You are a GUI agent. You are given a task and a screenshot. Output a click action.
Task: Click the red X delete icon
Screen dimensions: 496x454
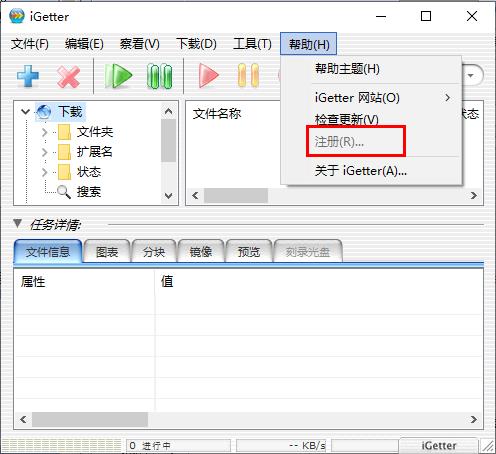point(68,77)
